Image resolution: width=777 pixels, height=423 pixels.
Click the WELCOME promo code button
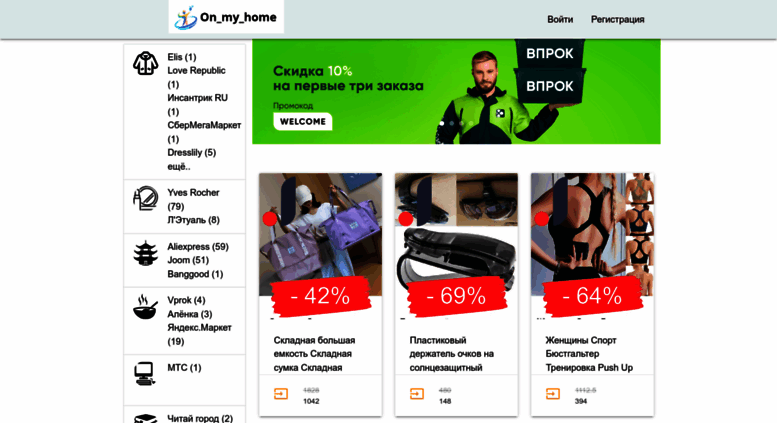(303, 121)
